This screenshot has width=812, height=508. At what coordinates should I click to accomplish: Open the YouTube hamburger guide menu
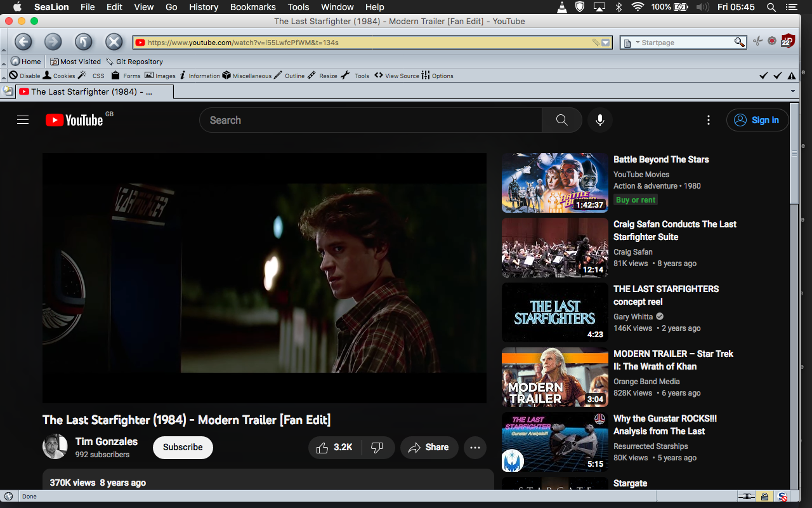coord(23,120)
